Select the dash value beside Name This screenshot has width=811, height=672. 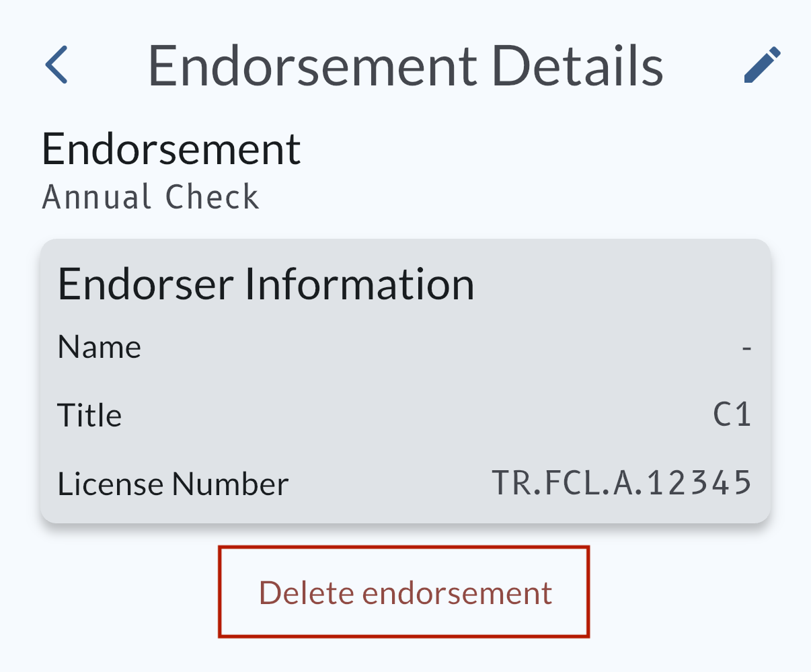746,348
